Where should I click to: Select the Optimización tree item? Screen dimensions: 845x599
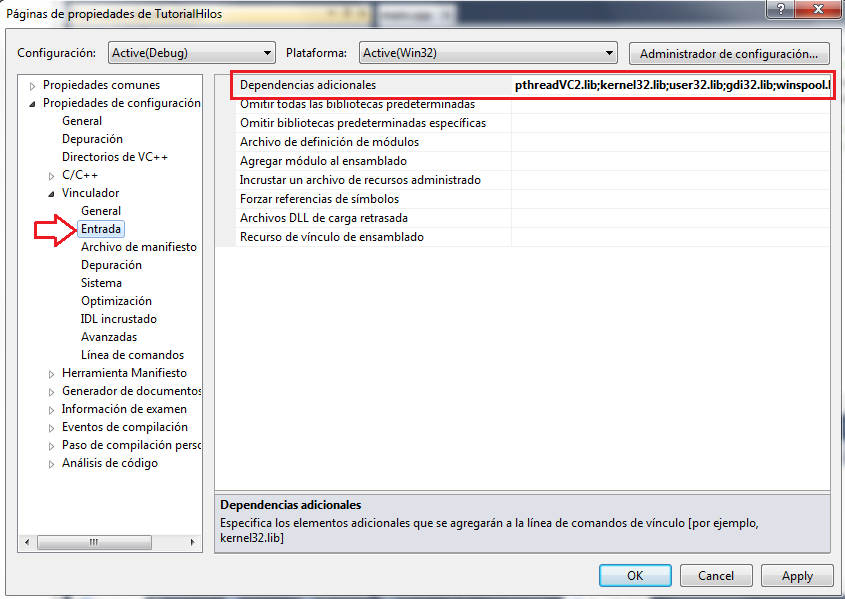click(116, 301)
